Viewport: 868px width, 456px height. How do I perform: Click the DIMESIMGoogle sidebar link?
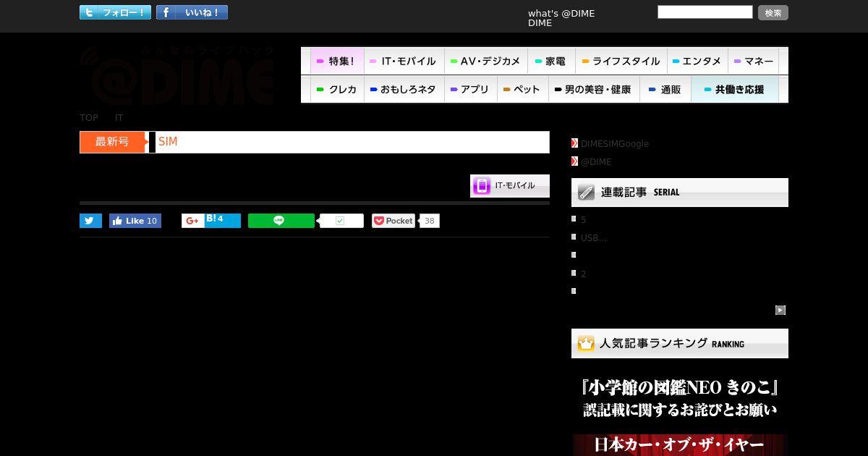click(x=615, y=143)
